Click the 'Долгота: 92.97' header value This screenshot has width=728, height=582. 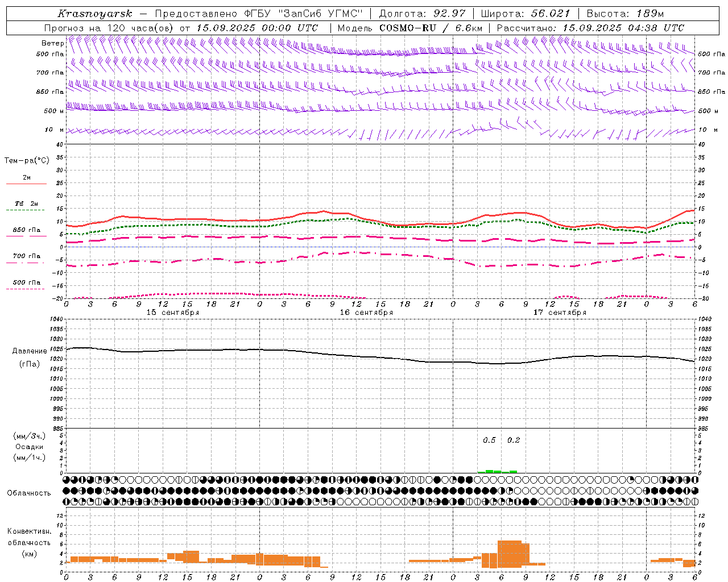[423, 14]
